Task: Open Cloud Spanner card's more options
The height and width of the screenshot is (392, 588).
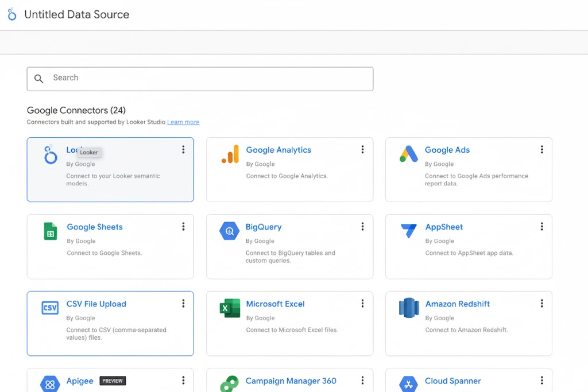Action: (542, 381)
